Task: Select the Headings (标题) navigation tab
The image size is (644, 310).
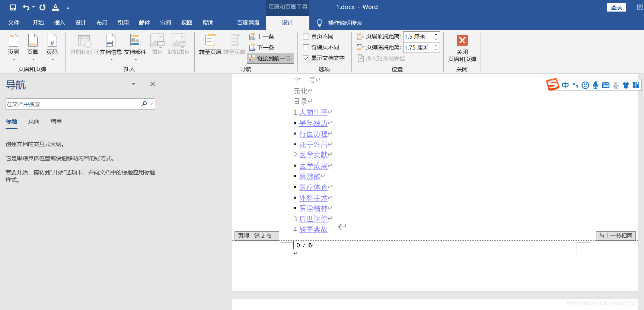Action: tap(12, 121)
